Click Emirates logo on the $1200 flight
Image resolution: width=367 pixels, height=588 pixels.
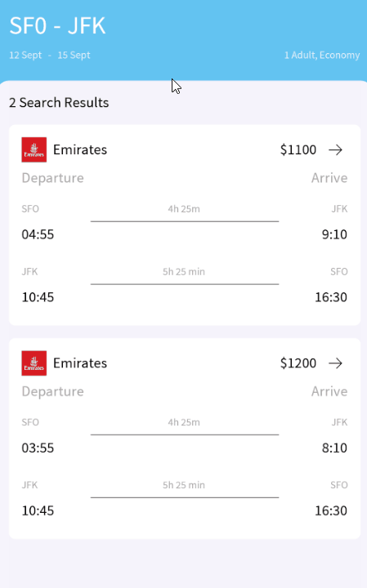tap(34, 363)
